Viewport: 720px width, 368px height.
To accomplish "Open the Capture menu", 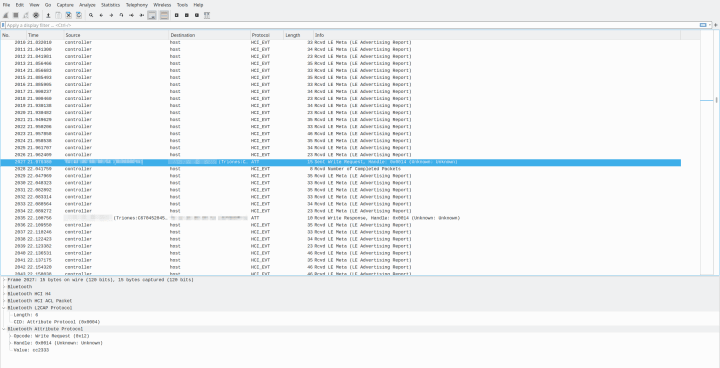I will (65, 5).
